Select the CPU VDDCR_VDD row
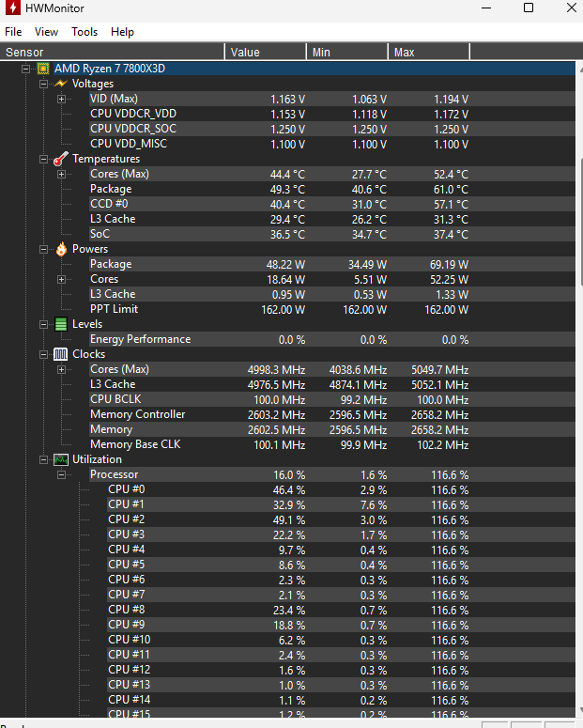The height and width of the screenshot is (728, 583). tap(332, 114)
